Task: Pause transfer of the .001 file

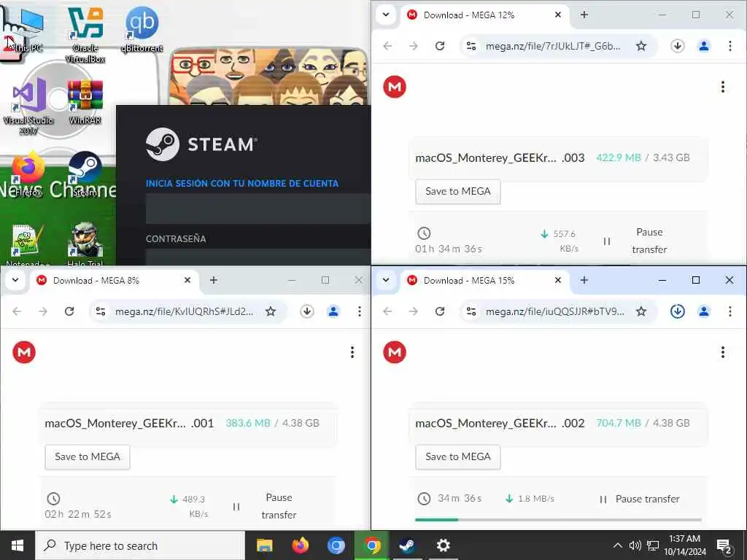Action: [265, 506]
